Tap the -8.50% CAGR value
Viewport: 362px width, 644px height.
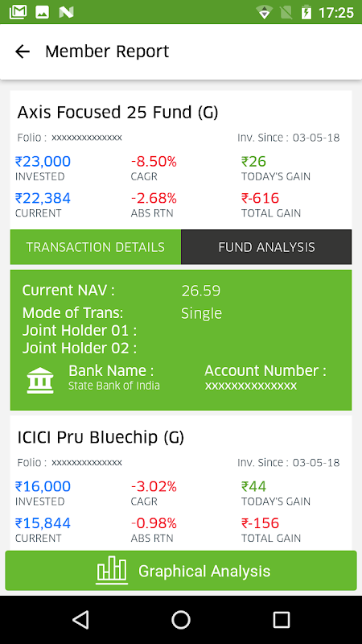point(154,162)
